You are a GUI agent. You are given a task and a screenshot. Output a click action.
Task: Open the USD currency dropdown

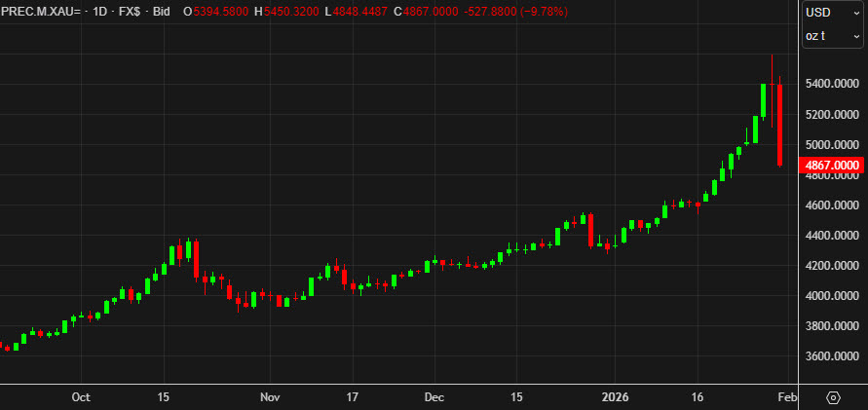(831, 12)
